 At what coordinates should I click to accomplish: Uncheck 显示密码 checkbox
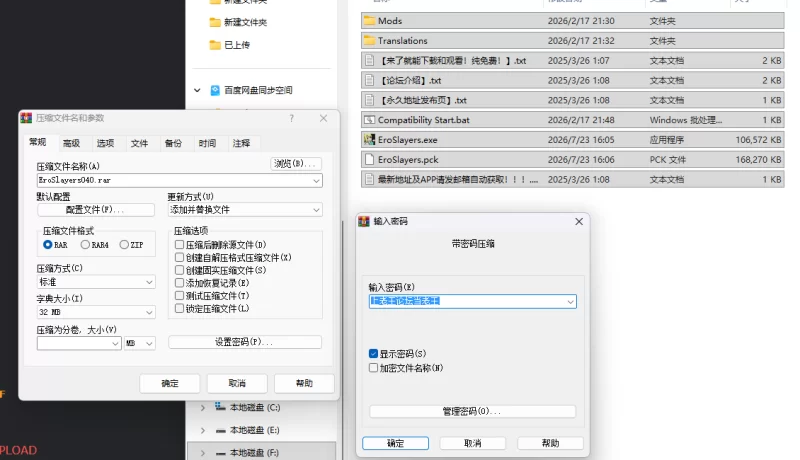(x=373, y=353)
